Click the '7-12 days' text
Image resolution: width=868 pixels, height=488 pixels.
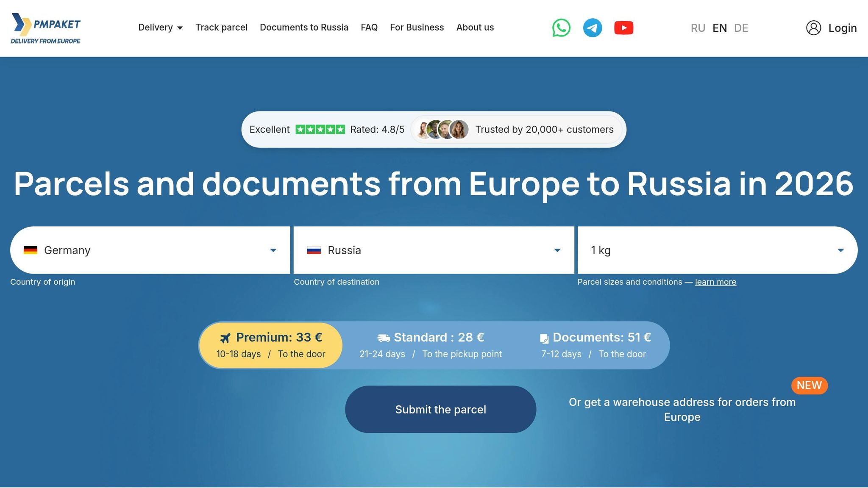(561, 354)
